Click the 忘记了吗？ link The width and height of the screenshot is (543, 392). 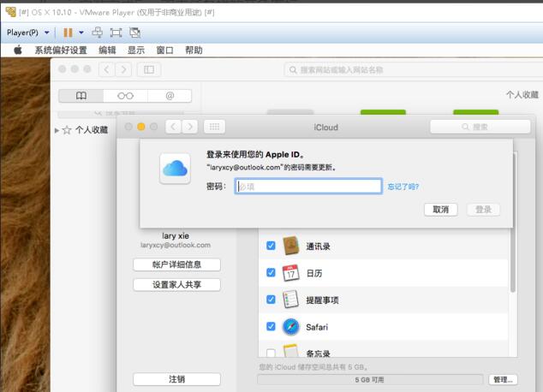pos(403,187)
